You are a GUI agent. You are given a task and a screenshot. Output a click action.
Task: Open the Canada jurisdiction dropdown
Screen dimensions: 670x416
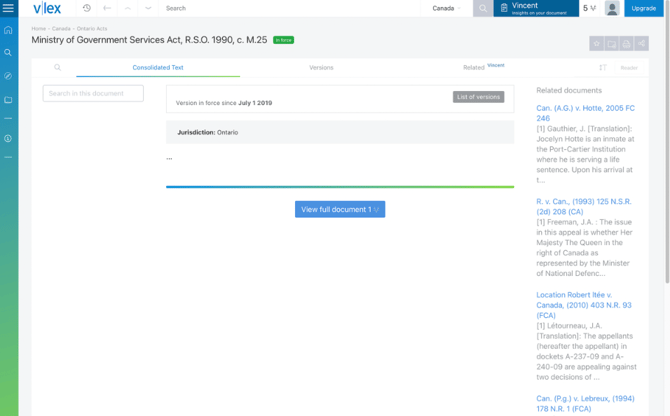pyautogui.click(x=447, y=8)
